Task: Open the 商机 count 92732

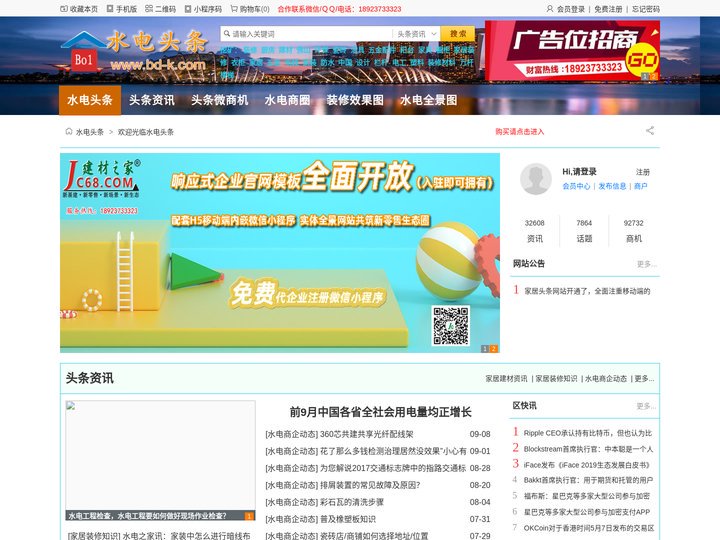Action: point(634,231)
